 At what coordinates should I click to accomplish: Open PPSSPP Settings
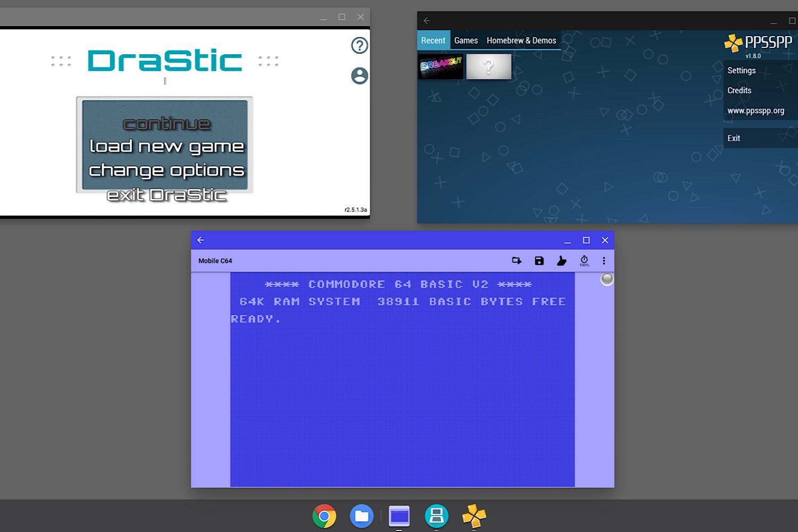coord(741,70)
